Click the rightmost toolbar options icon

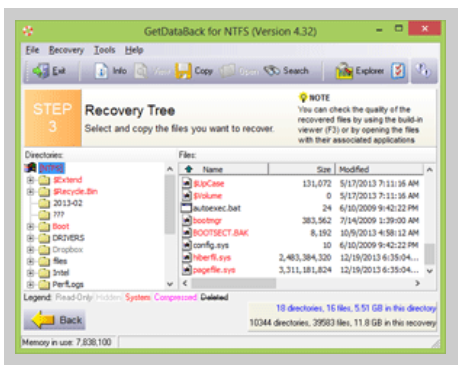[x=423, y=70]
